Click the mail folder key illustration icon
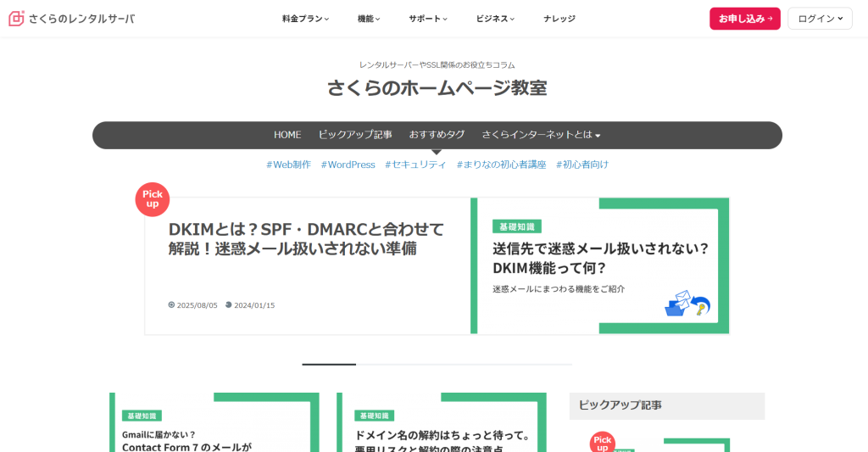 pos(687,304)
